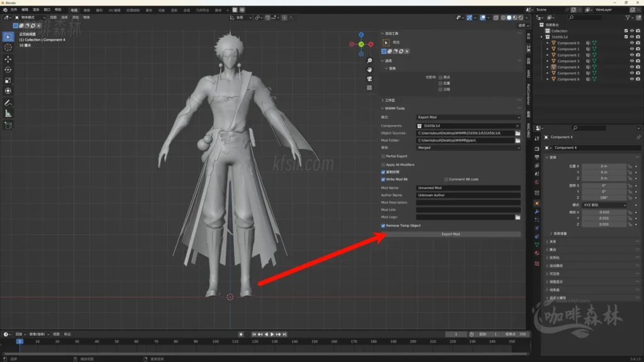The height and width of the screenshot is (362, 644).
Task: Open the Modifiers wrench properties tab
Action: pyautogui.click(x=536, y=212)
